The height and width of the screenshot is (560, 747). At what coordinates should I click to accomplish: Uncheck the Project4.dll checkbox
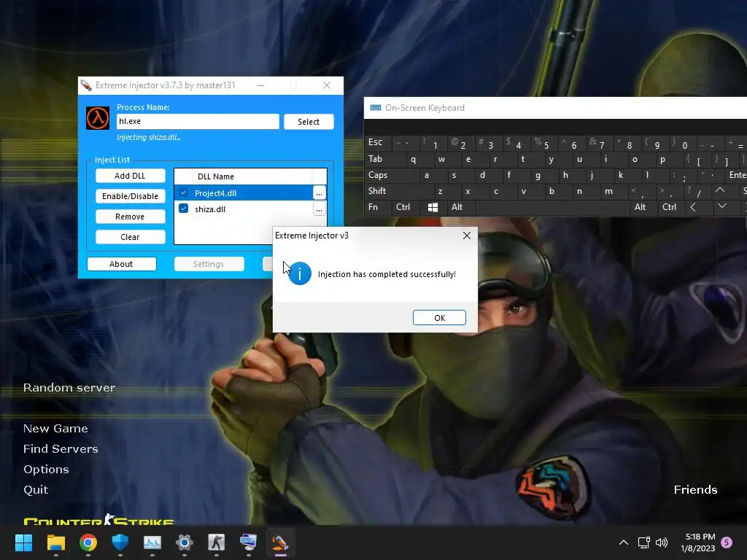coord(183,192)
